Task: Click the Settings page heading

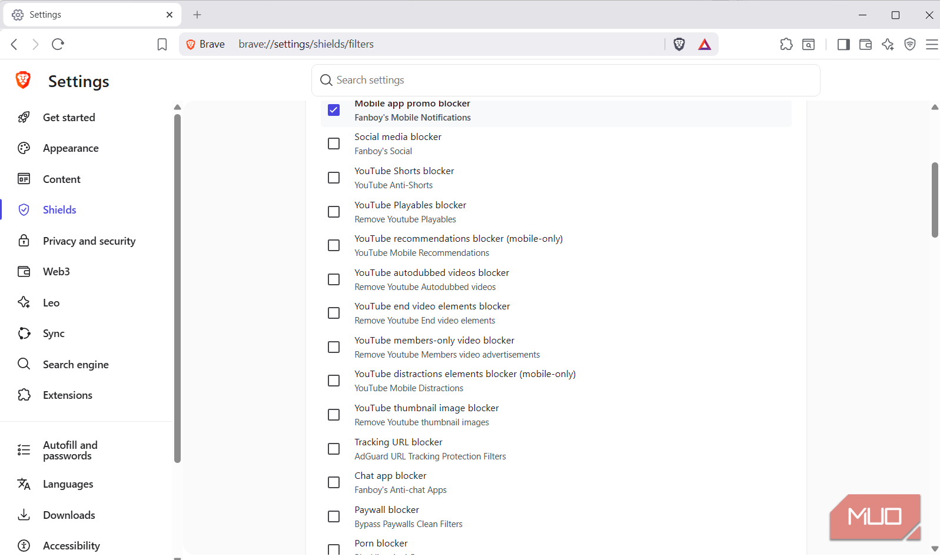Action: click(x=79, y=81)
